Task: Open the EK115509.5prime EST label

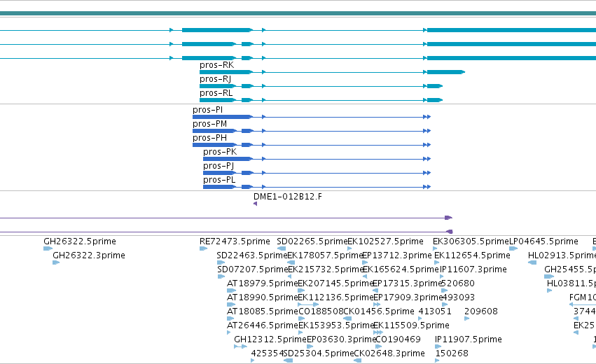Action: coord(411,326)
